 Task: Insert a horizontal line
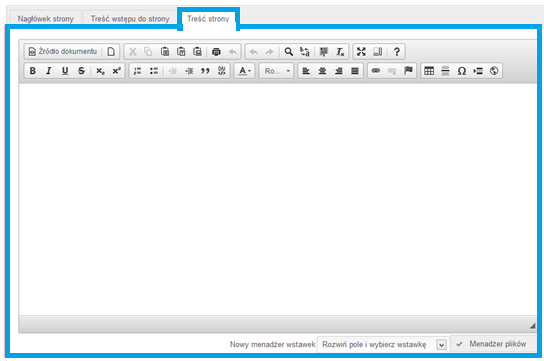coord(445,71)
